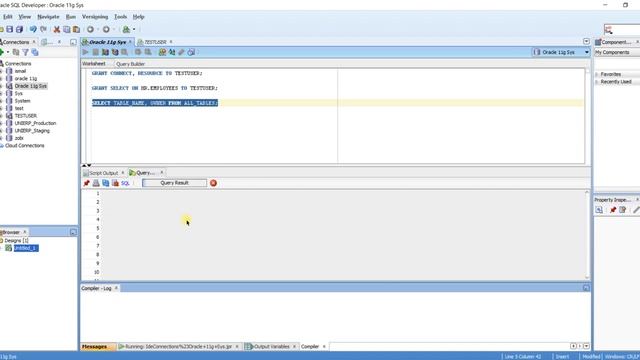Open the Oracle 11g Sys connection dropdown
The image size is (640, 360).
587,52
